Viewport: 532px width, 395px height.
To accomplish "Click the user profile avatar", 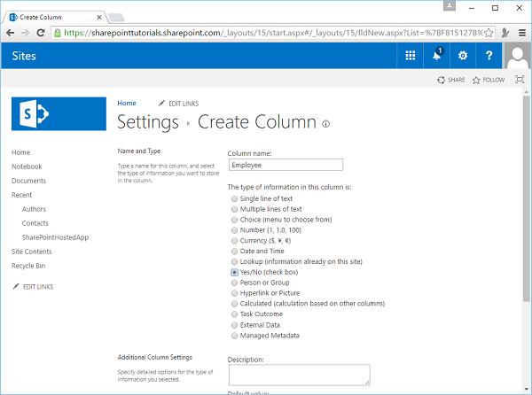I will tap(517, 56).
